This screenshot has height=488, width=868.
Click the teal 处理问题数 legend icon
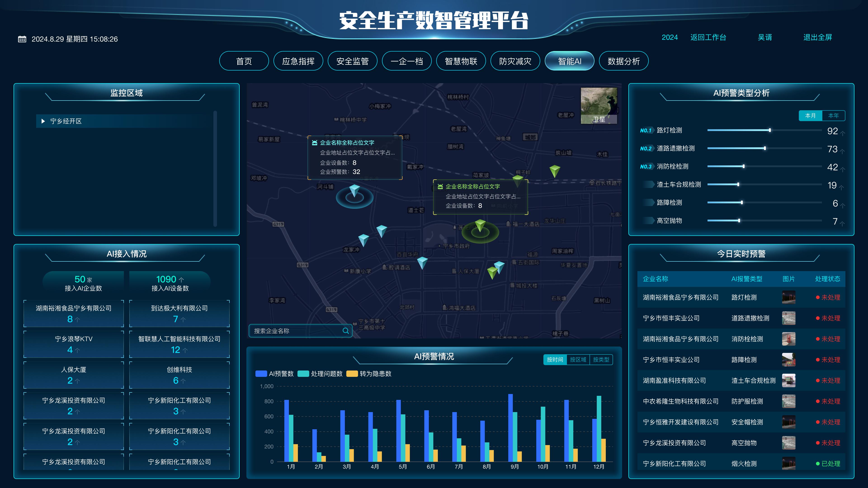[303, 374]
